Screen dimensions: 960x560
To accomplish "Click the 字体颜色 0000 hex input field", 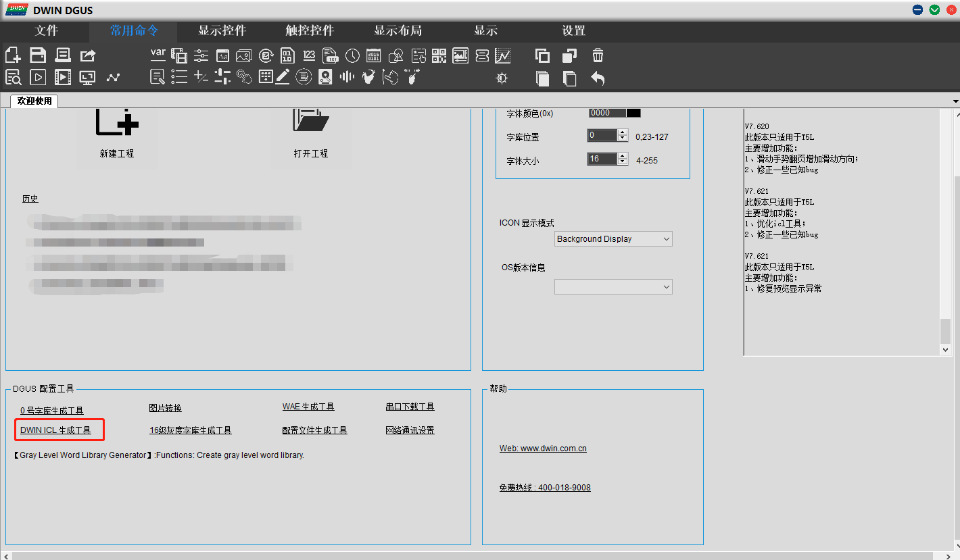I will pyautogui.click(x=607, y=113).
